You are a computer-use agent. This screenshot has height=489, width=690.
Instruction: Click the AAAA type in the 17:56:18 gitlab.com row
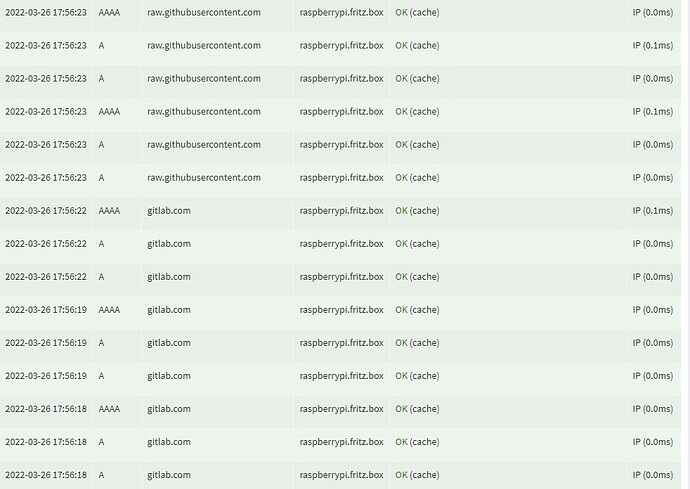tap(109, 408)
